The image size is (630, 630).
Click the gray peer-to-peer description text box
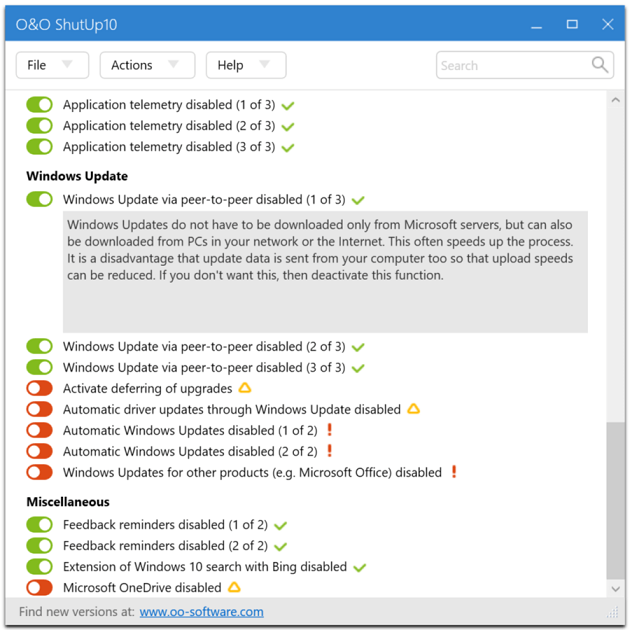point(325,272)
